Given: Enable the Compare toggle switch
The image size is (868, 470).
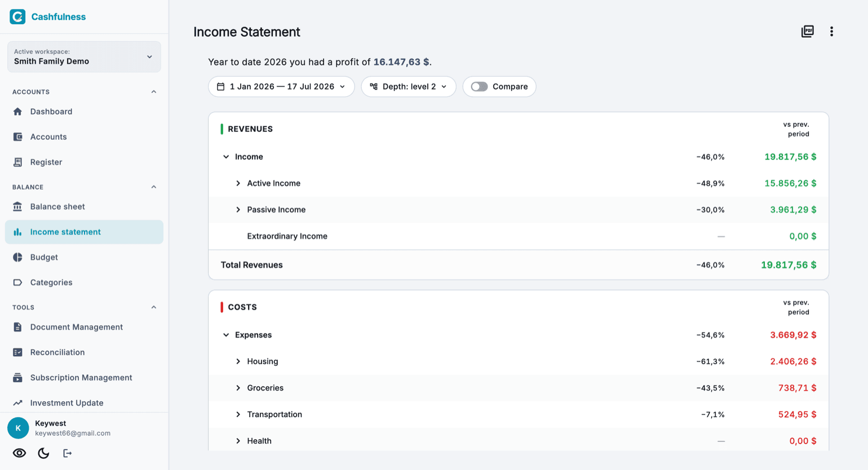Looking at the screenshot, I should click(x=479, y=87).
